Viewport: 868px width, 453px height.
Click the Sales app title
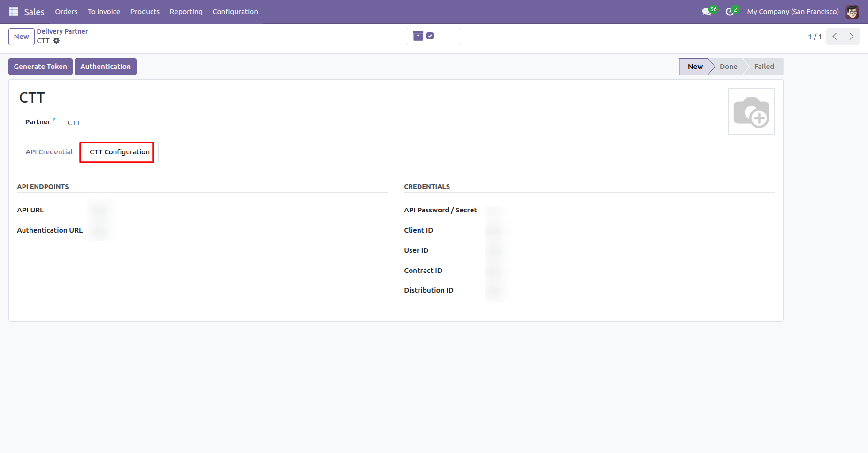[x=34, y=12]
